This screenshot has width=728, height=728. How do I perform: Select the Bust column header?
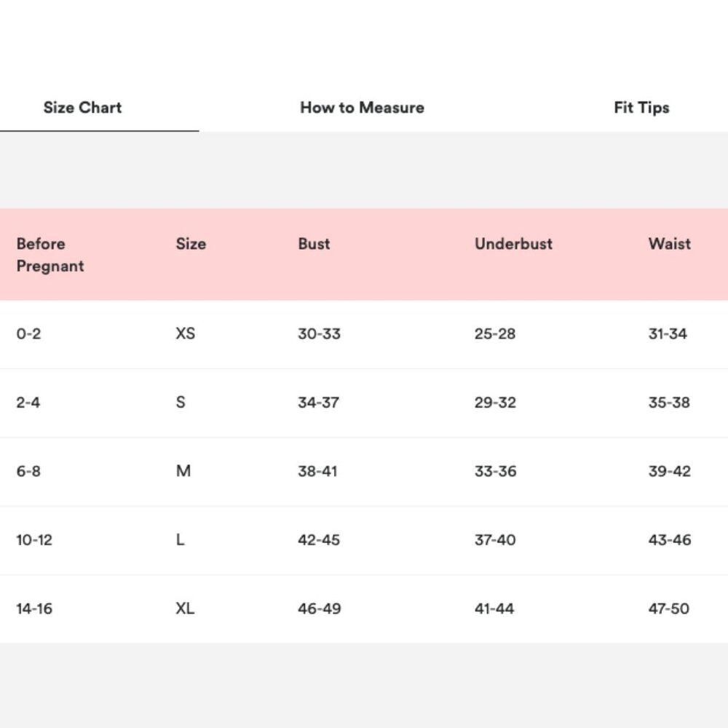point(314,244)
